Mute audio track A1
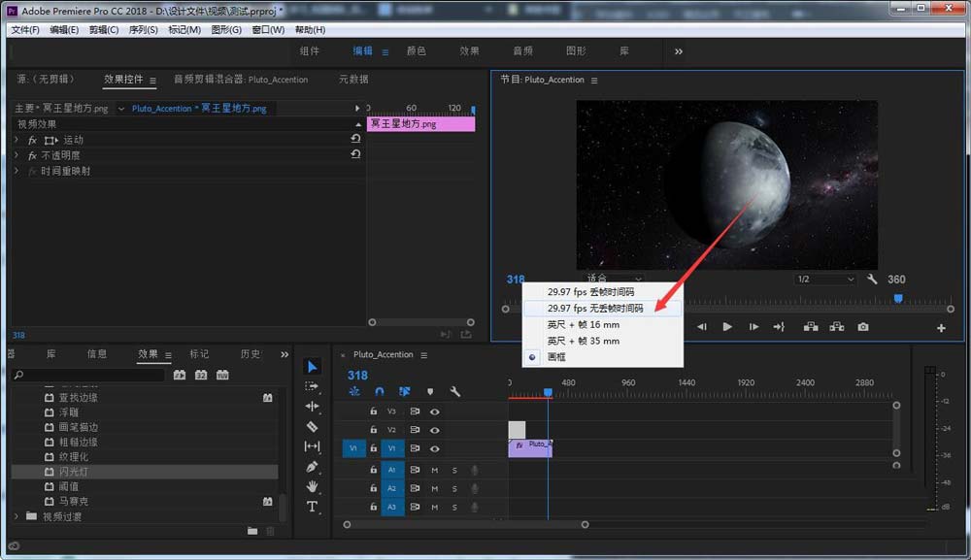The height and width of the screenshot is (560, 971). (x=435, y=470)
